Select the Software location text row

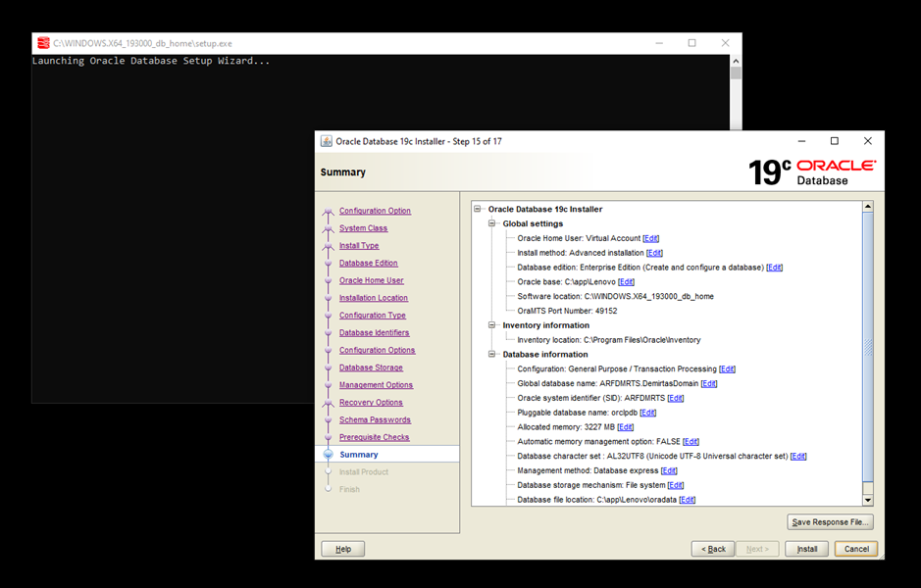coord(615,296)
